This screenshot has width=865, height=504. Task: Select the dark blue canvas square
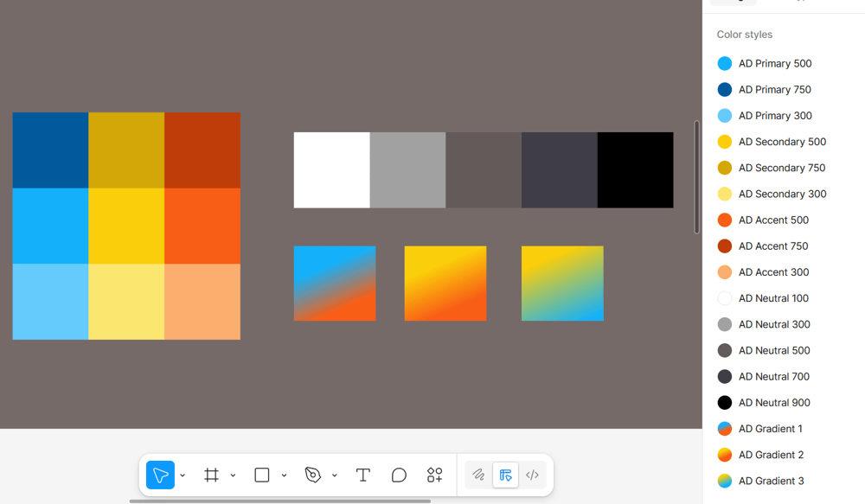pos(50,150)
